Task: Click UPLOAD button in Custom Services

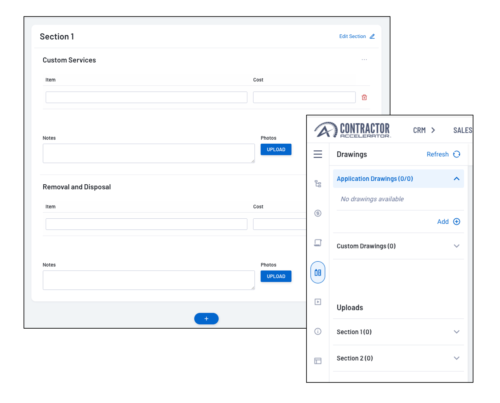Action: (276, 149)
